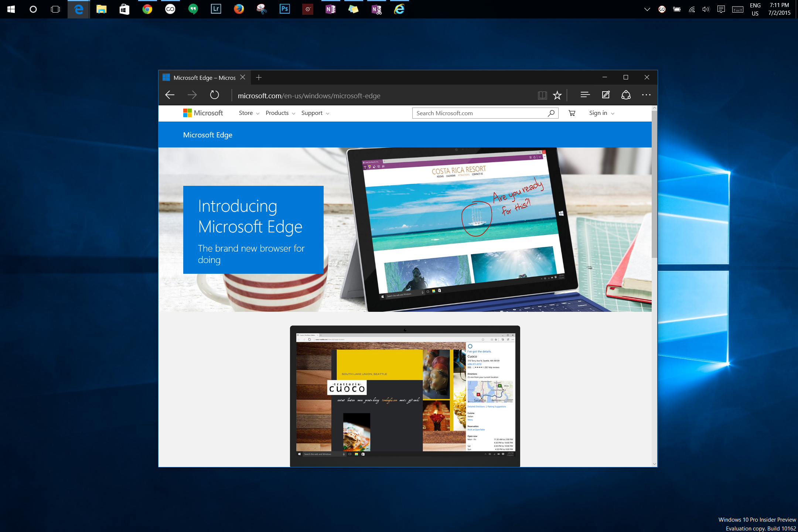Expand the Products dropdown menu

(x=280, y=113)
